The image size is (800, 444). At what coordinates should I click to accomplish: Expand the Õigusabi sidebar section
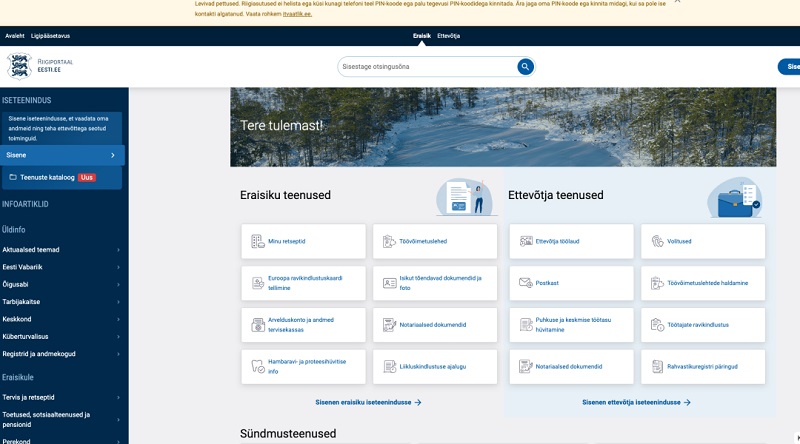(x=118, y=285)
